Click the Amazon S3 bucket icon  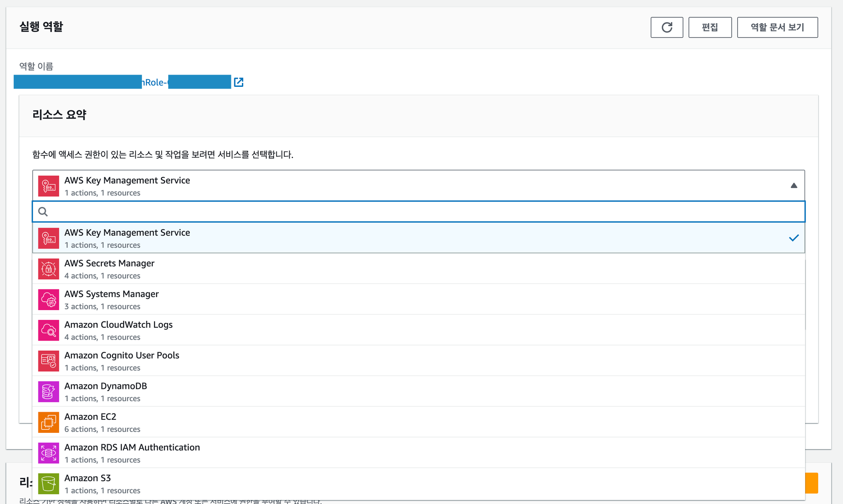48,484
